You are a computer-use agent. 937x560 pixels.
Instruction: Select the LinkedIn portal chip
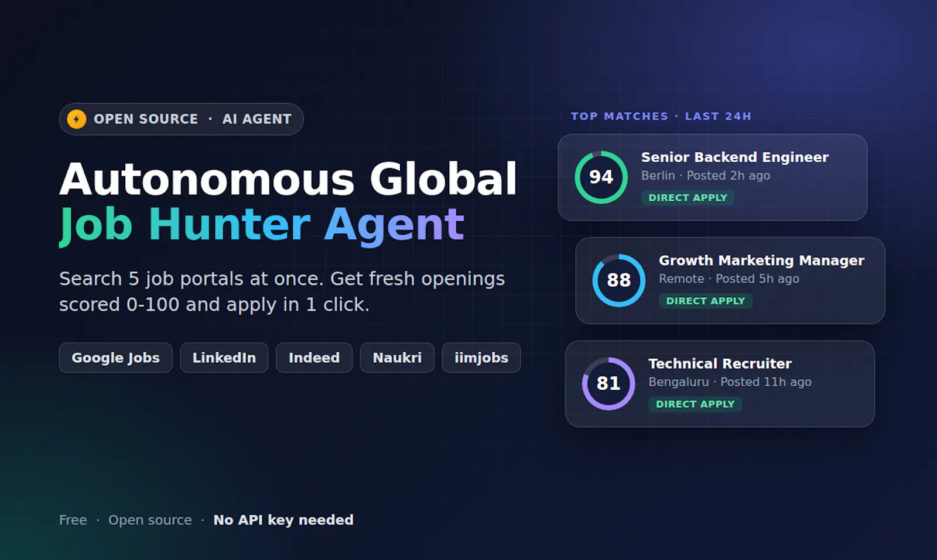click(x=224, y=358)
